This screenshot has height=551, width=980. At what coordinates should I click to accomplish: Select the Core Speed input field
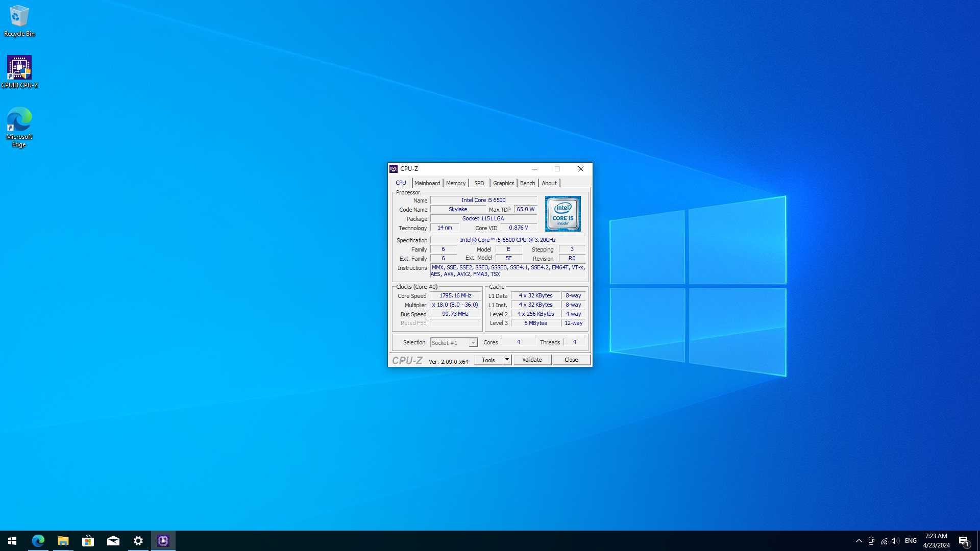click(x=455, y=295)
